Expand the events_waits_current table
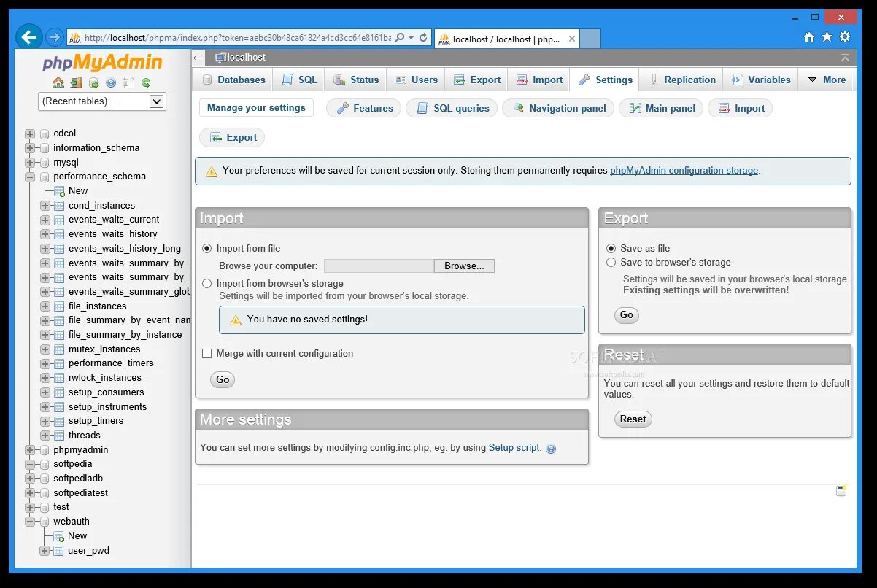The height and width of the screenshot is (588, 877). (45, 220)
